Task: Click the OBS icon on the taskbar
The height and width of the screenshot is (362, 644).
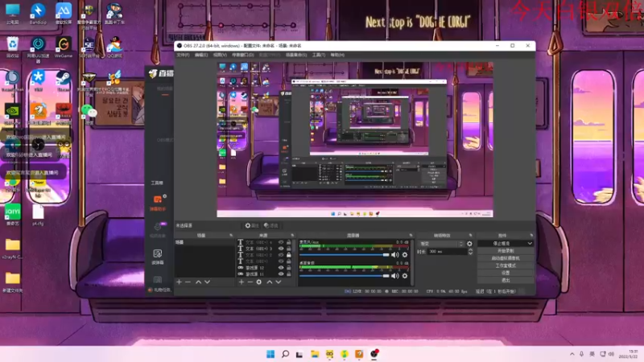Action: (x=374, y=354)
